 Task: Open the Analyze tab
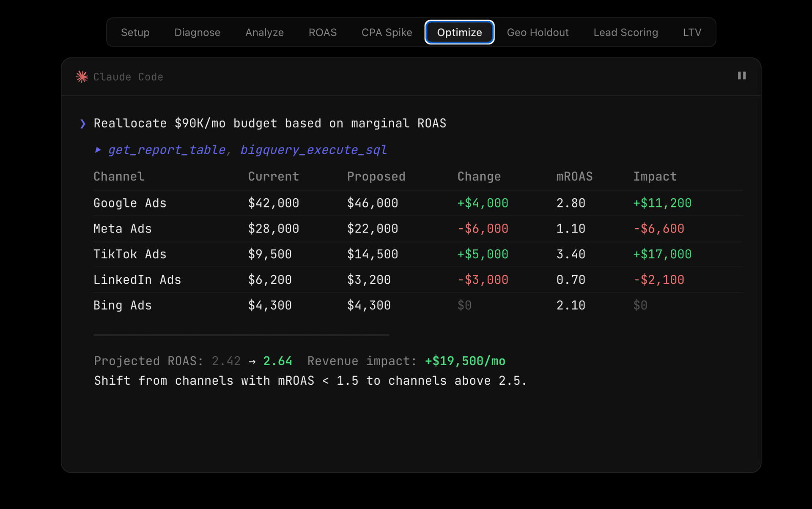(x=264, y=32)
